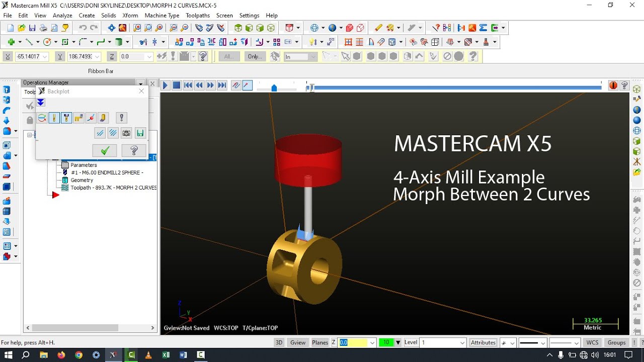
Task: Click the Only... selection button
Action: (x=255, y=57)
